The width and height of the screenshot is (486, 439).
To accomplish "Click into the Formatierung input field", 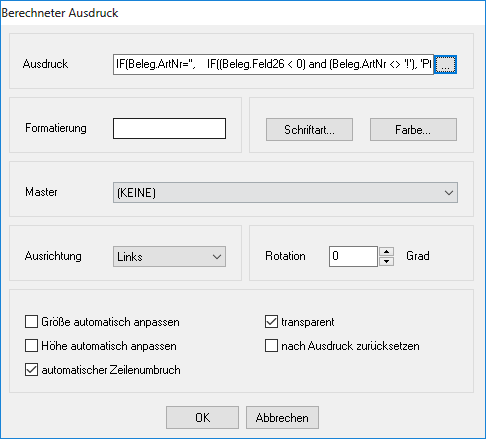I will click(169, 128).
